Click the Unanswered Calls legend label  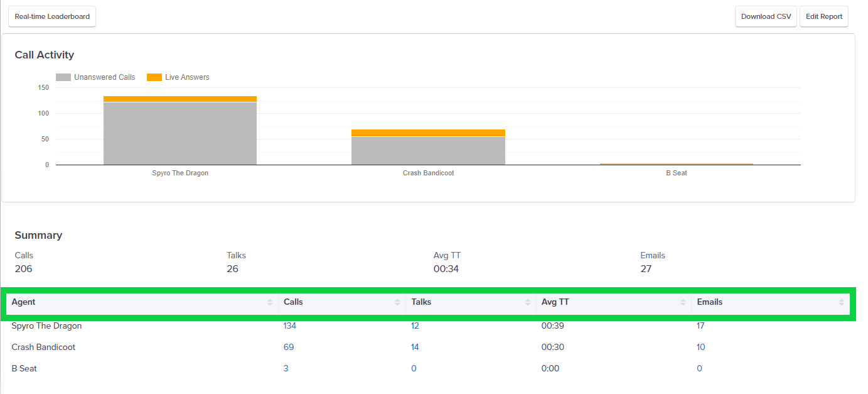pos(105,77)
